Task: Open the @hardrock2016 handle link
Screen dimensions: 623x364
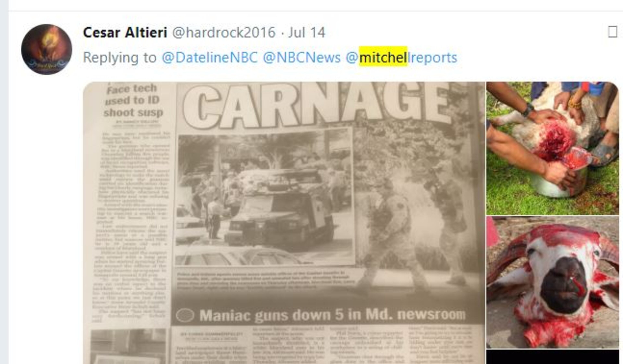Action: (x=224, y=32)
